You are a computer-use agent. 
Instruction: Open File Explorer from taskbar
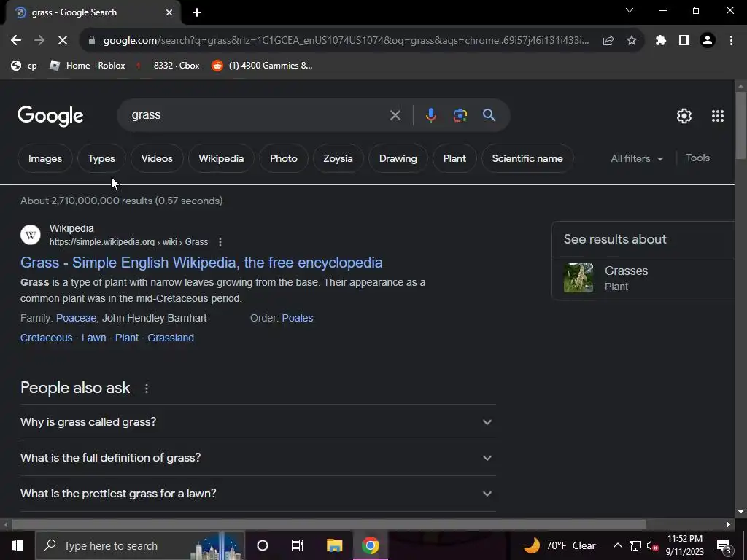[x=334, y=545]
